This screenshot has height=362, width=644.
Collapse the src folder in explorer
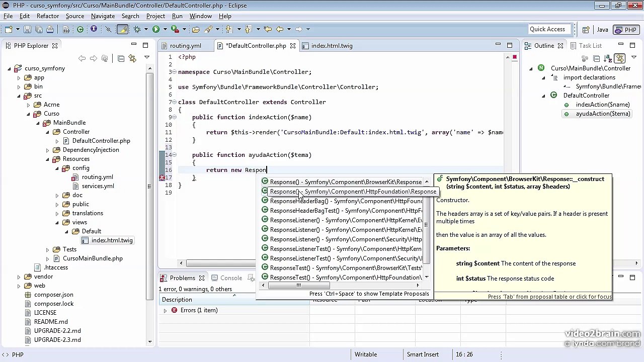19,96
